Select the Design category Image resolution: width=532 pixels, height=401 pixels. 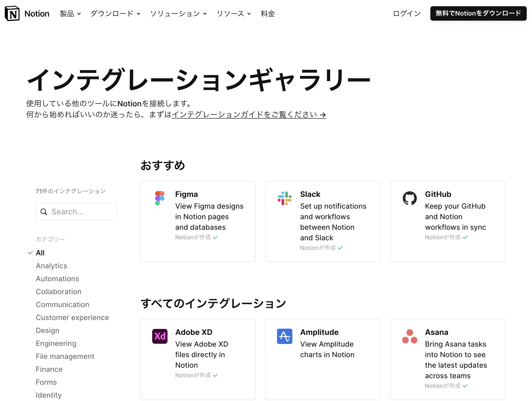tap(48, 331)
